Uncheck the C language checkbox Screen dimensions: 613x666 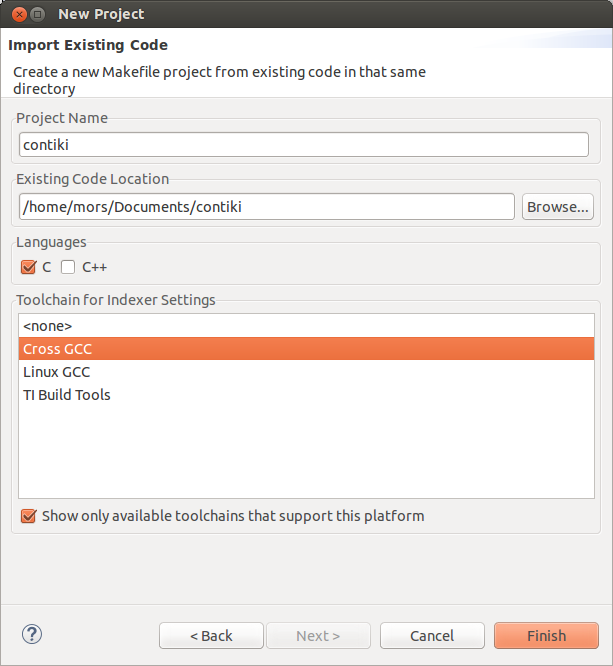coord(28,267)
